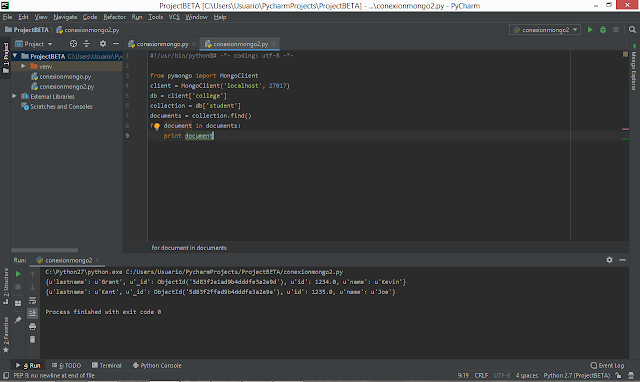Toggle soft-wrap in the Run console
The image size is (640, 382).
point(32,300)
